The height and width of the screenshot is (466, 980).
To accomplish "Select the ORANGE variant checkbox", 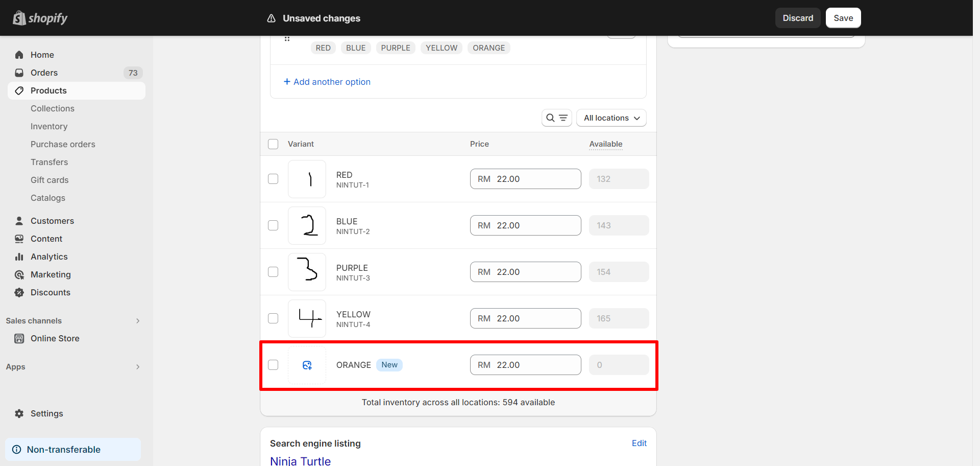I will (273, 365).
